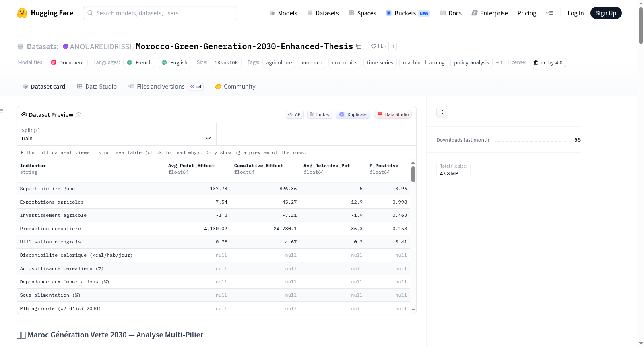Show the +1 additional tags
Image resolution: width=644 pixels, height=347 pixels.
(x=499, y=62)
